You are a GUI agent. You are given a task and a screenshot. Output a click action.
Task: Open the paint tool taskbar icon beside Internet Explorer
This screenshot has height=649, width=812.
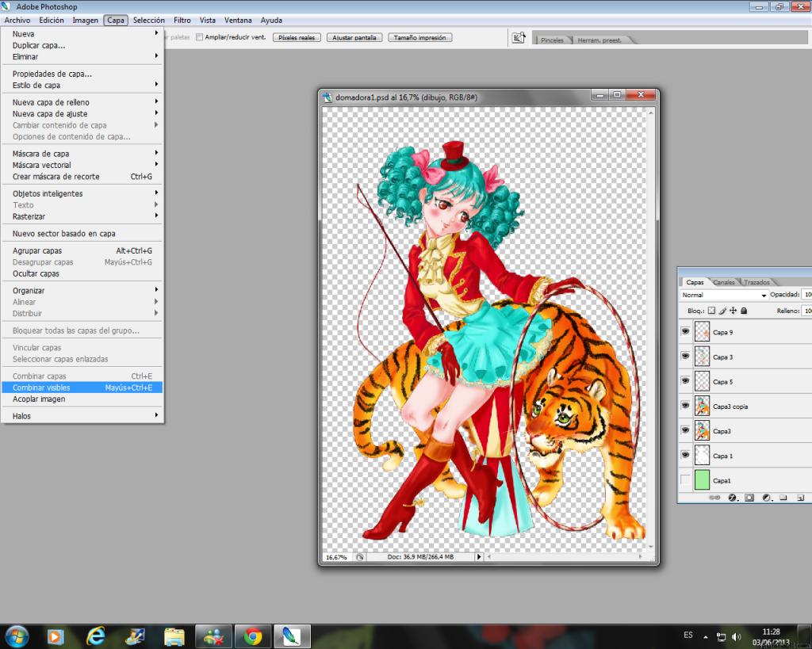coord(135,636)
